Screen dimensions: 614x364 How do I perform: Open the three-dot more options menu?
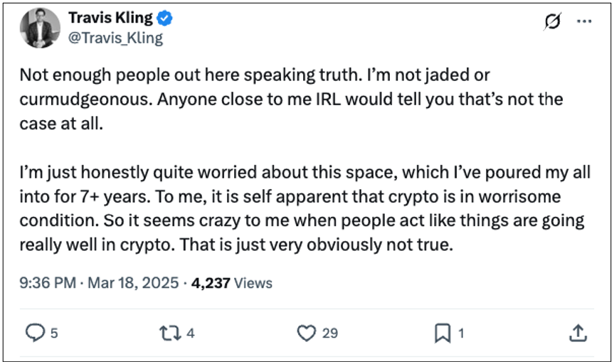(583, 22)
